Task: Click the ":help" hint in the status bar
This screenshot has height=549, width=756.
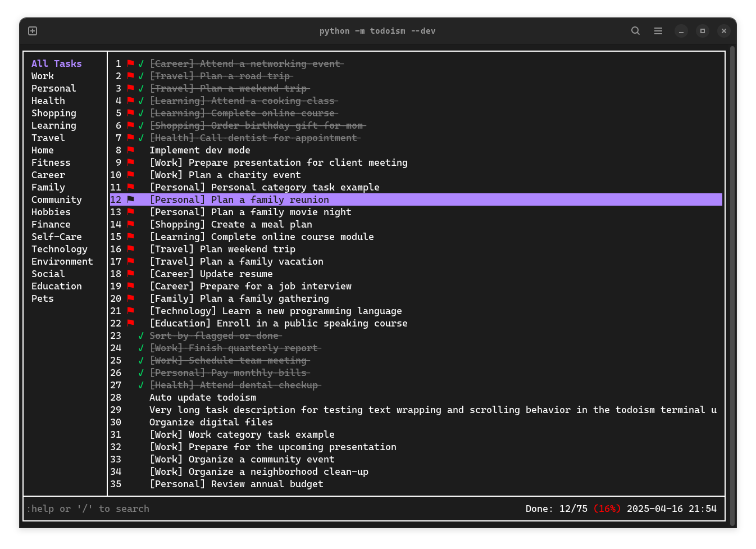Action: tap(40, 509)
